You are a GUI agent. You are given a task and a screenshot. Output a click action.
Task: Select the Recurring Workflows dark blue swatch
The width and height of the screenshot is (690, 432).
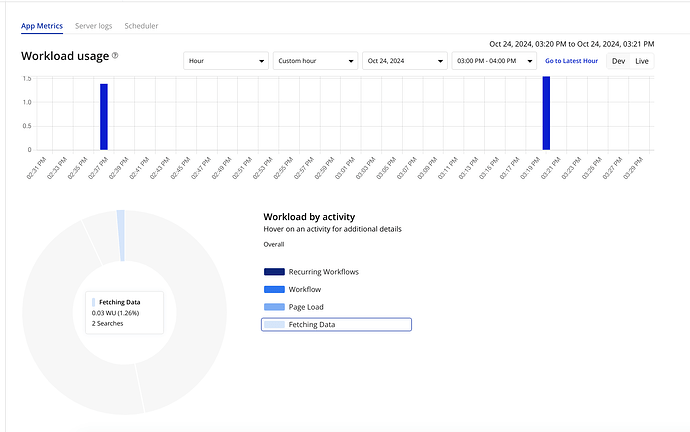[274, 272]
